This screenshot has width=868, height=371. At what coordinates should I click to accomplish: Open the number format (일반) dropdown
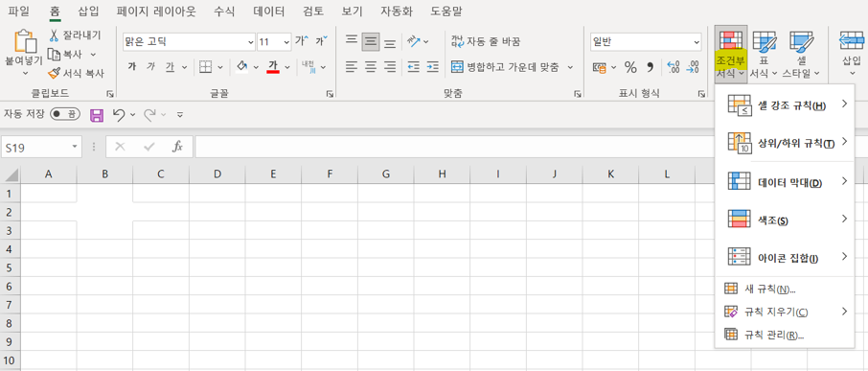point(696,41)
